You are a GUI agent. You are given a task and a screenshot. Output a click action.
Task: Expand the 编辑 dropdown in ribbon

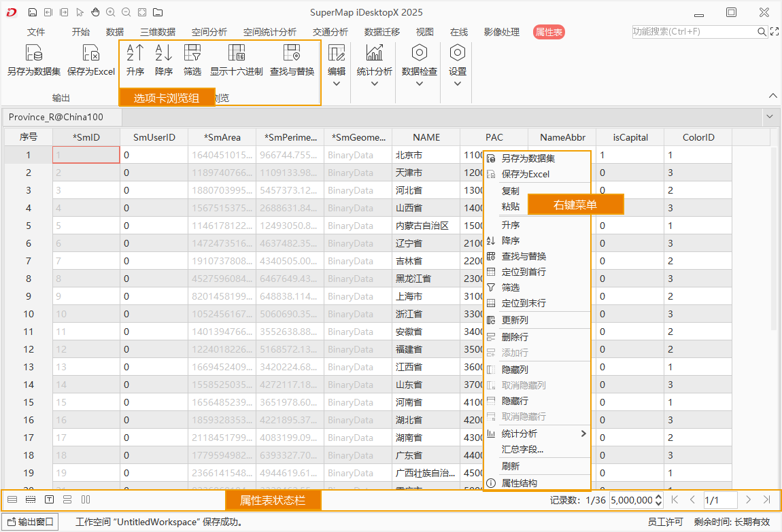pos(337,84)
